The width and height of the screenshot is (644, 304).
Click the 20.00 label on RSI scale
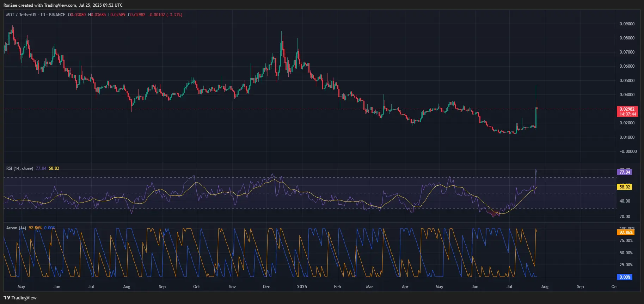click(x=625, y=217)
